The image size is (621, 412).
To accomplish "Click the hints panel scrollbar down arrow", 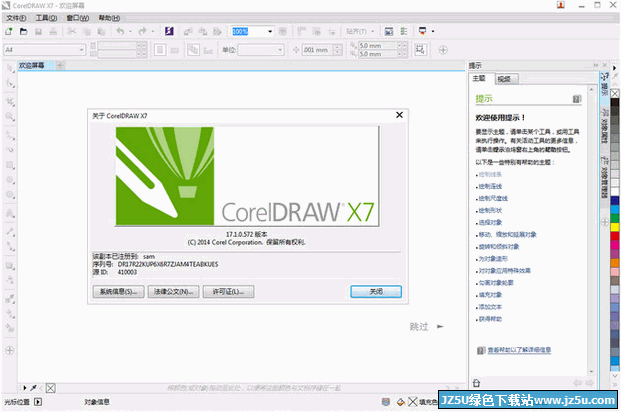I will pyautogui.click(x=591, y=372).
